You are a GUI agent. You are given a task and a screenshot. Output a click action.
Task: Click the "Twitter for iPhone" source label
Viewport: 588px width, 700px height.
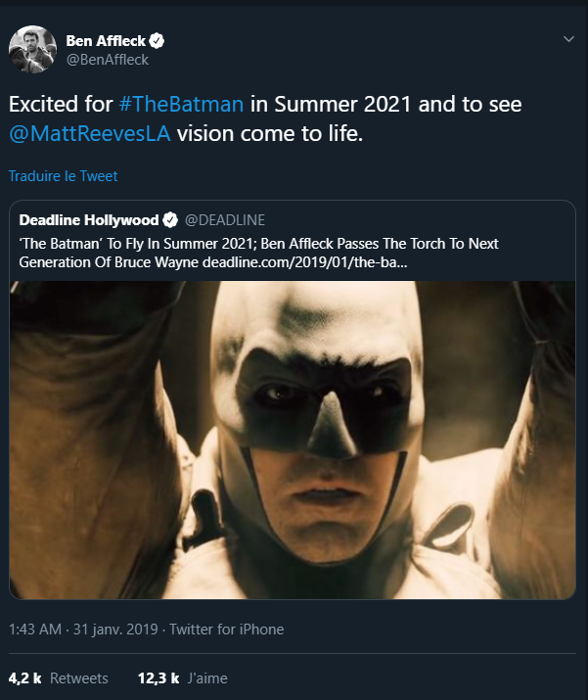click(x=226, y=629)
